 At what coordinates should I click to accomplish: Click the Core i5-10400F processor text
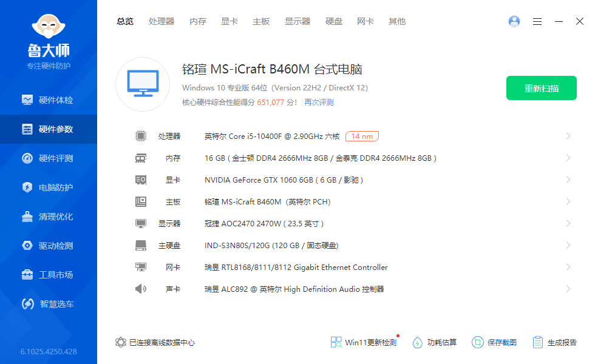pos(272,136)
